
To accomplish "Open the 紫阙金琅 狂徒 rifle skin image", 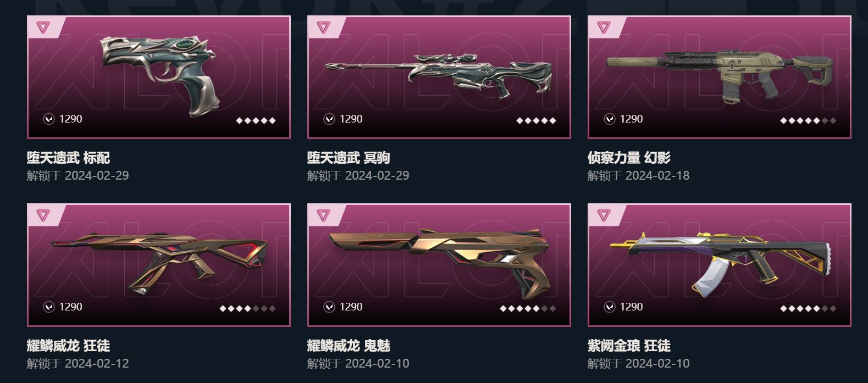I will point(720,263).
